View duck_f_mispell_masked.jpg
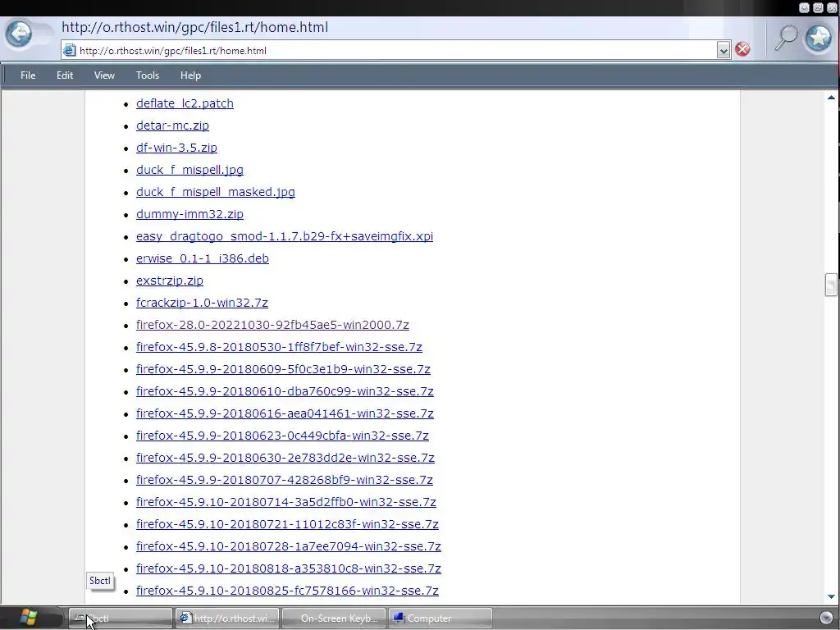This screenshot has height=630, width=840. click(216, 192)
